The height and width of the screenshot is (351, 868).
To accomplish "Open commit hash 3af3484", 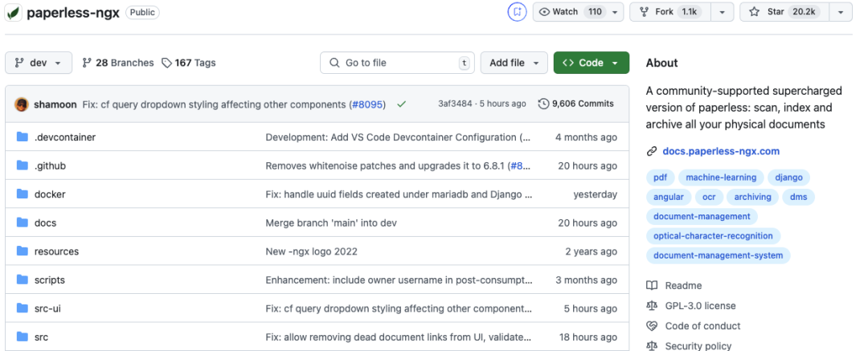I will [x=457, y=104].
